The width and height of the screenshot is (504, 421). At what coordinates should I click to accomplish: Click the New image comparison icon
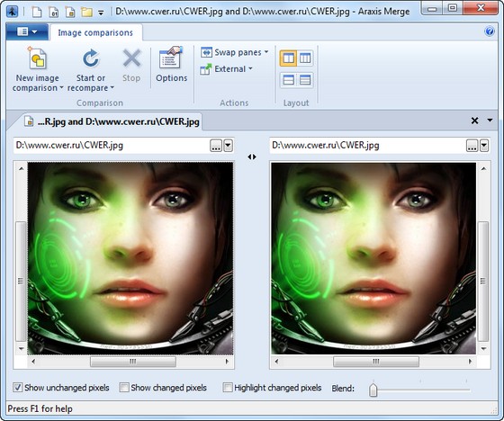pos(38,58)
